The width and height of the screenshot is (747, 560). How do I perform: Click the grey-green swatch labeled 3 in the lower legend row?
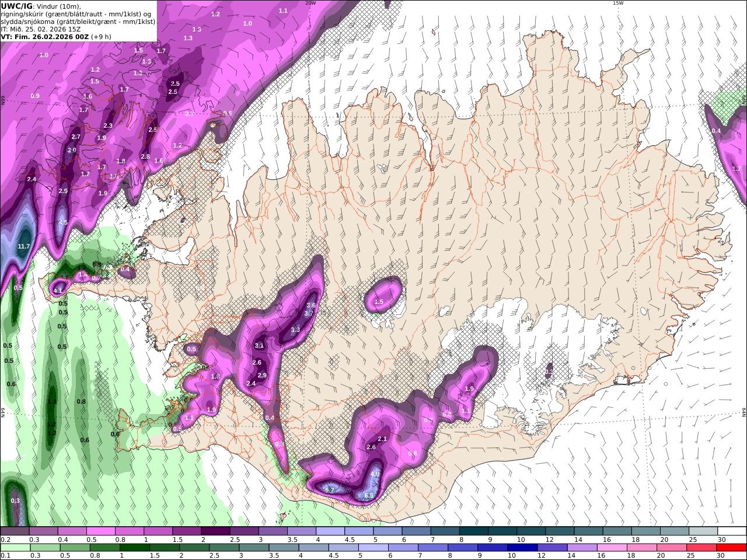[x=254, y=548]
